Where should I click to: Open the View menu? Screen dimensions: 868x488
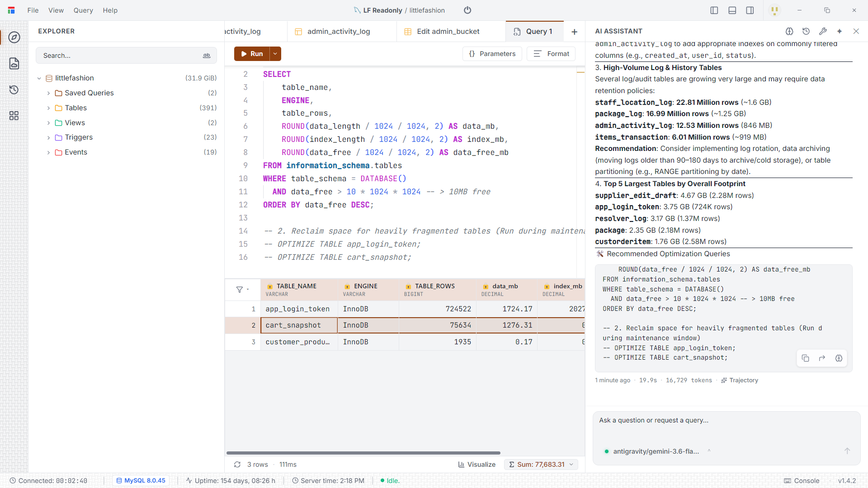click(56, 10)
